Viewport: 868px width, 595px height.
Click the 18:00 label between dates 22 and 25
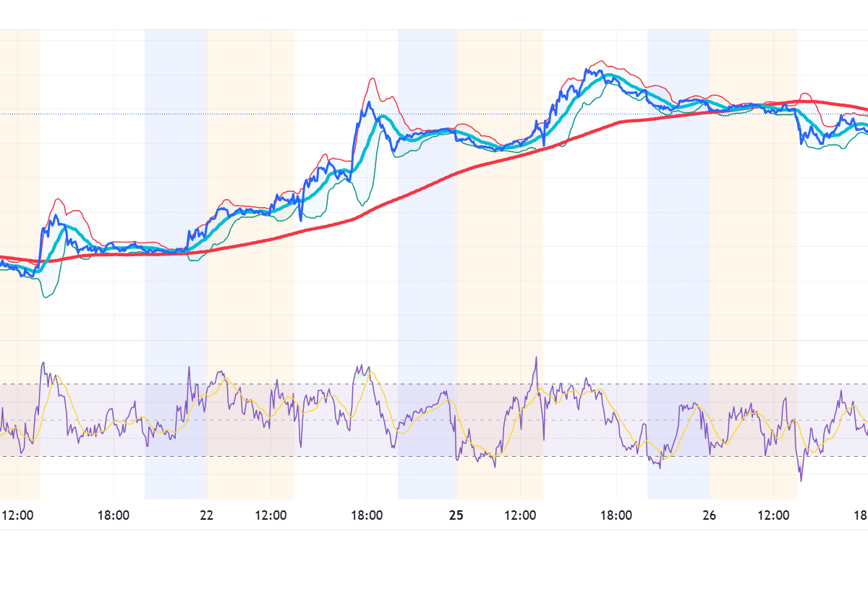click(367, 515)
